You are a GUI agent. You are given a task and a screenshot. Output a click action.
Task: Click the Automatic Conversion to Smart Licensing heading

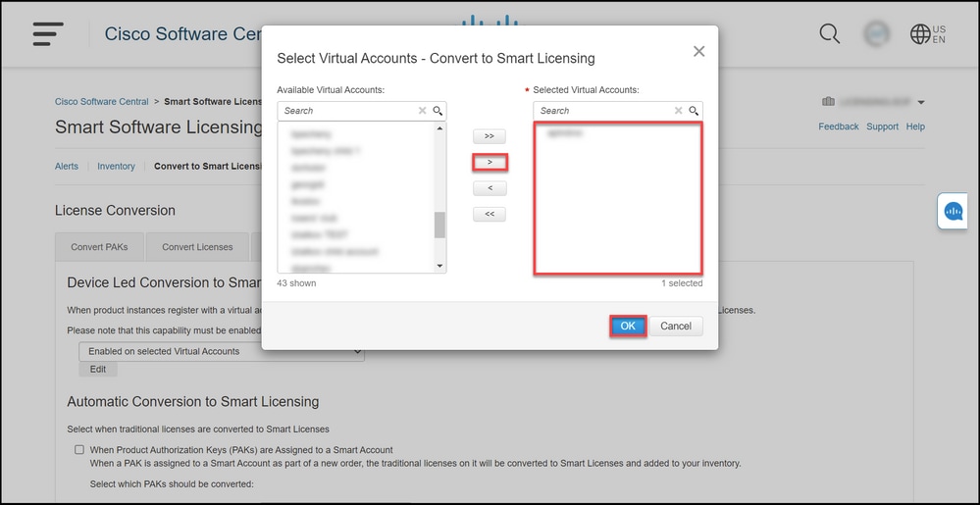[x=193, y=401]
